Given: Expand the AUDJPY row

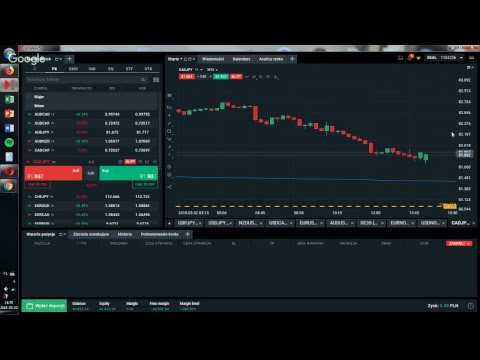Looking at the screenshot, I should pyautogui.click(x=29, y=132).
